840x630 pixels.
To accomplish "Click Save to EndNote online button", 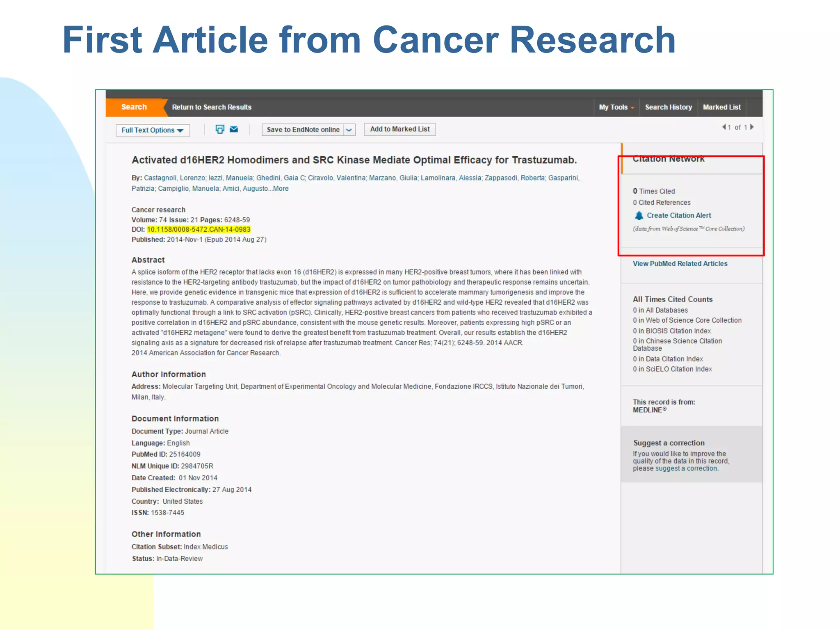I will click(303, 130).
